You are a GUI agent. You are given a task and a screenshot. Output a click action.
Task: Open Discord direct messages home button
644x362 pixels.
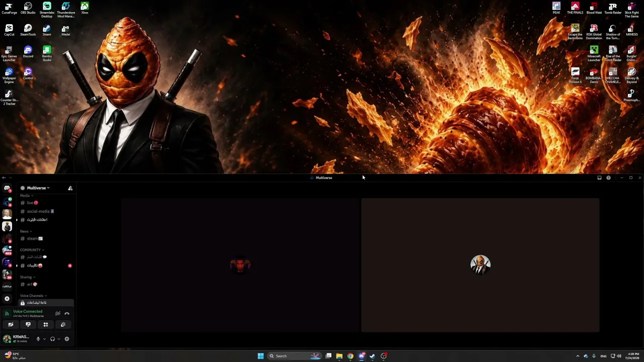(7, 188)
